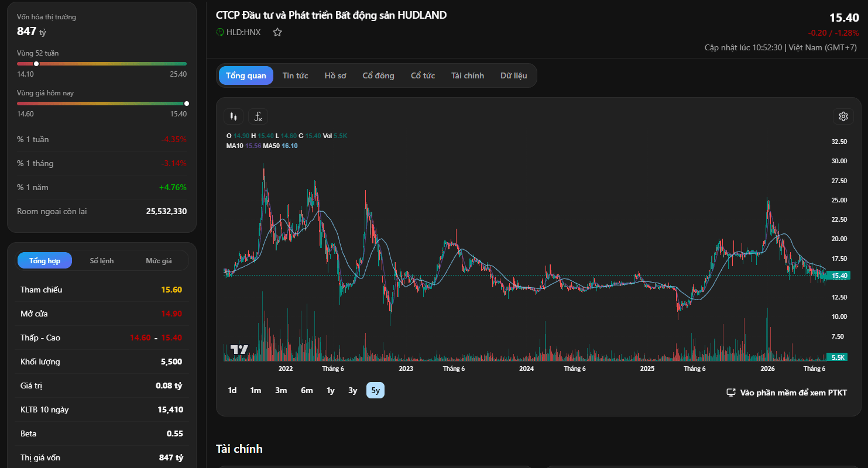This screenshot has width=868, height=468.
Task: Select the 1y time range
Action: [331, 390]
